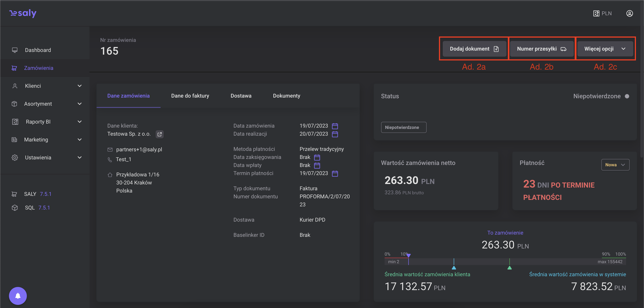Open calendar for Data wpłaty

coord(317,165)
